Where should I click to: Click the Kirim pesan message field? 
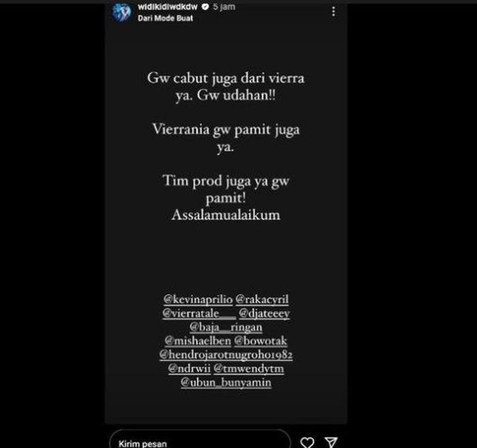tap(200, 440)
